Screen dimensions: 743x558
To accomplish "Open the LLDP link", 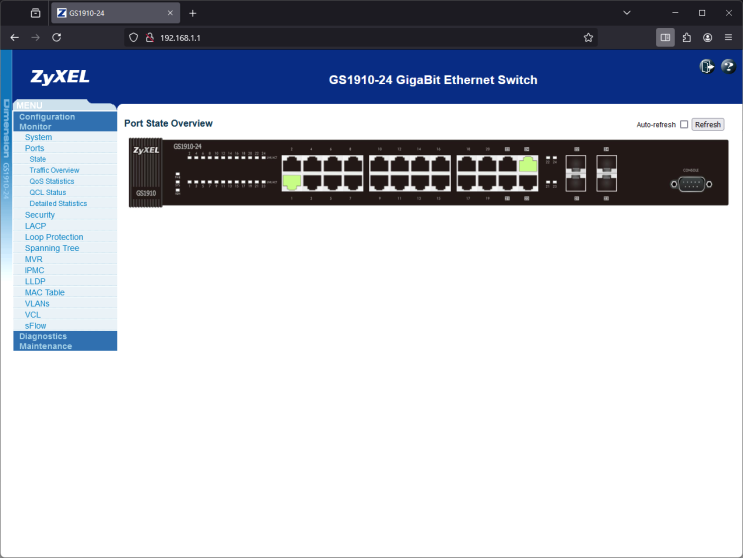I will click(35, 281).
